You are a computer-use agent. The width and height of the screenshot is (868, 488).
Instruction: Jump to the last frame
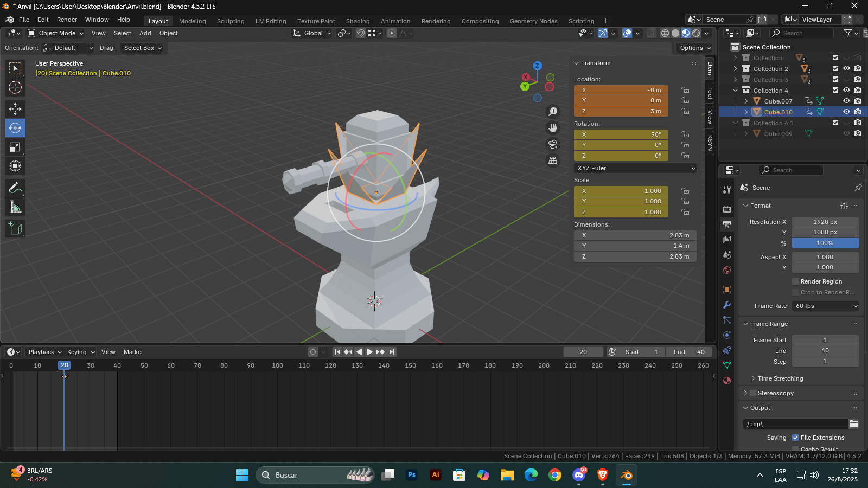(x=392, y=352)
